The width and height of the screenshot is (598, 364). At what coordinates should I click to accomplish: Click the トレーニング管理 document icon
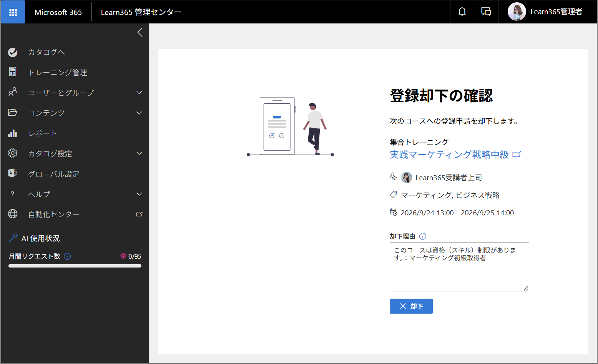13,72
